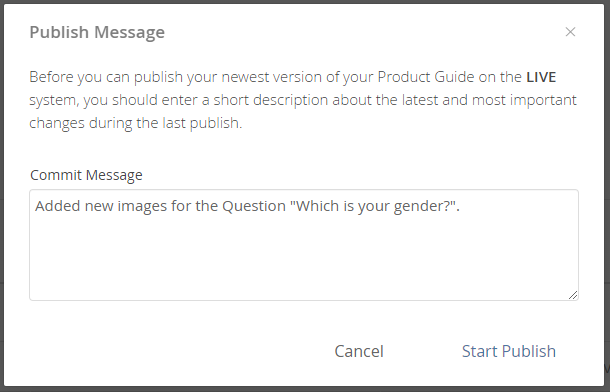This screenshot has width=610, height=392.
Task: Click the Commit Message field label
Action: coord(86,175)
